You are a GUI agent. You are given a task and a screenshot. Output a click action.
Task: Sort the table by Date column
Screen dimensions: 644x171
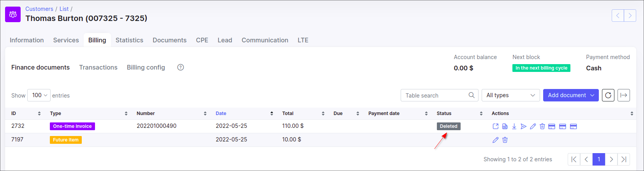click(221, 113)
